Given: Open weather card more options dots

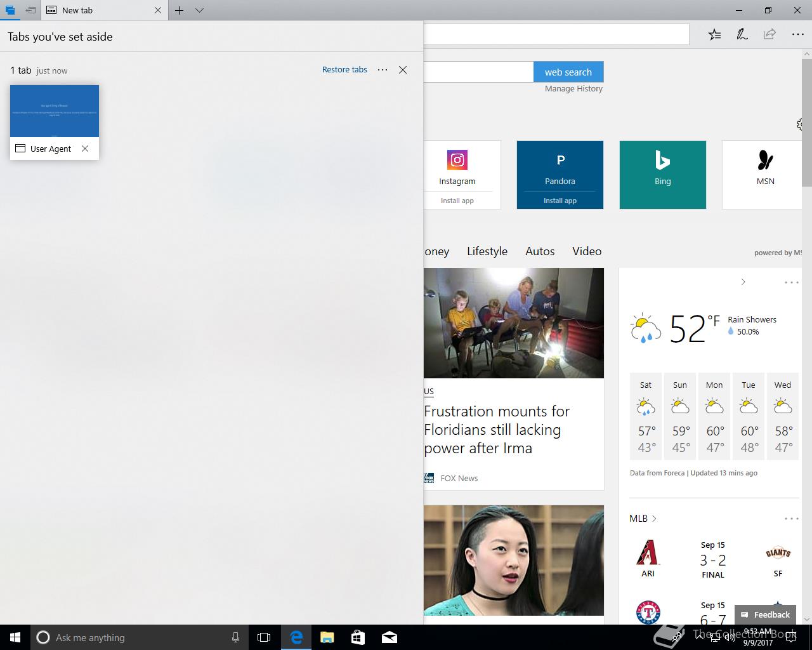Looking at the screenshot, I should pos(792,282).
